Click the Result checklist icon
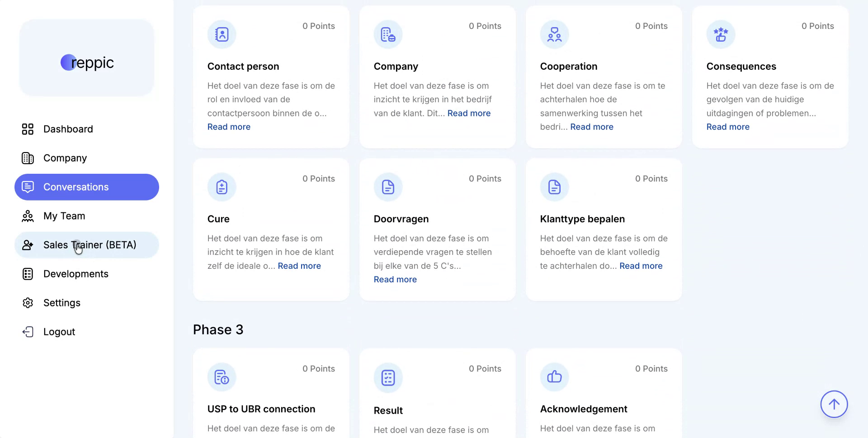The height and width of the screenshot is (438, 868). point(388,377)
